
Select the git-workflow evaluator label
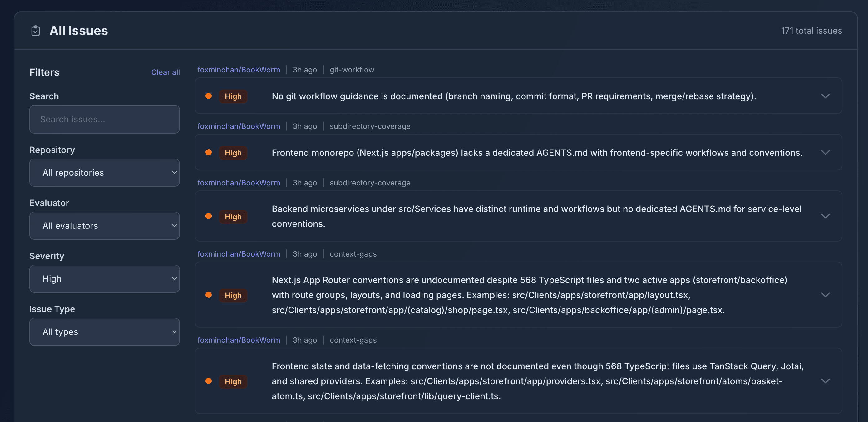[x=352, y=70]
